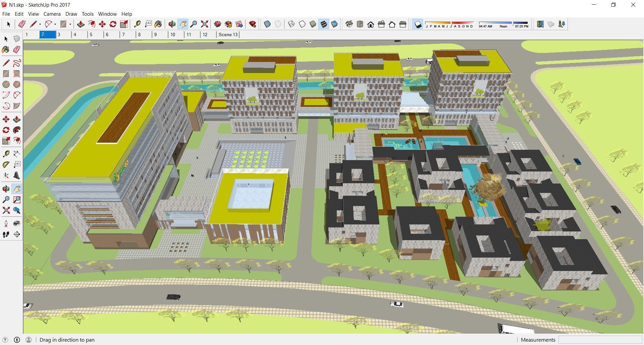Enable X-ray face style

pyautogui.click(x=267, y=24)
